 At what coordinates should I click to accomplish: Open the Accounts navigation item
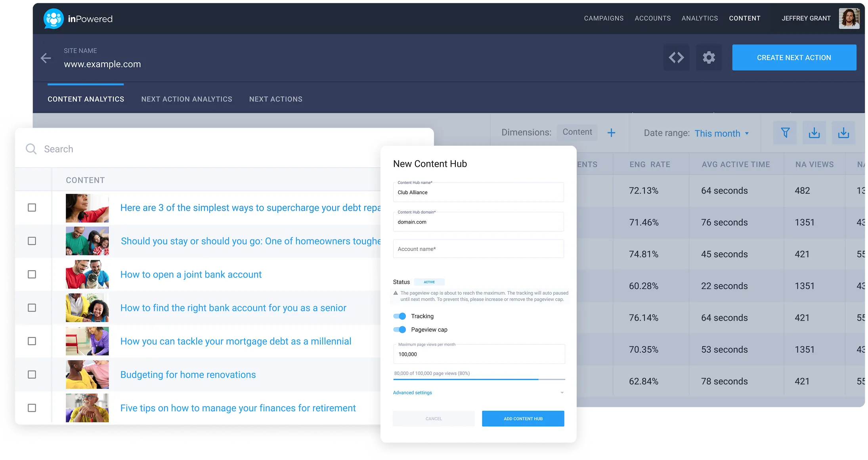point(652,18)
